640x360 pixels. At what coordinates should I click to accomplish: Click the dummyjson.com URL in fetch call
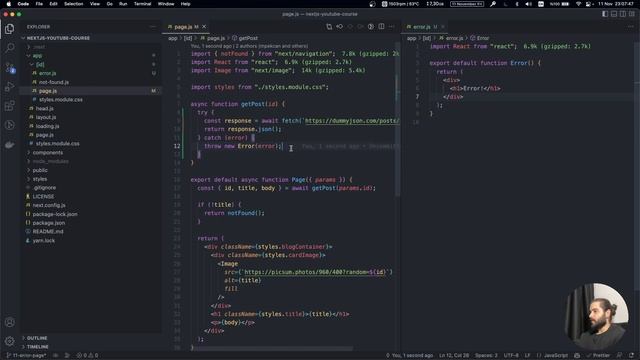point(352,121)
